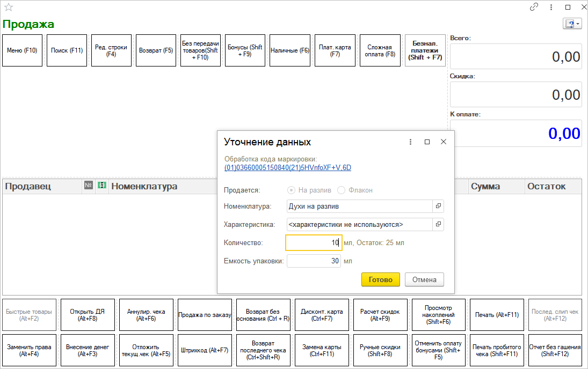
Task: Maximize the Уточнение данных dialog
Action: click(427, 142)
